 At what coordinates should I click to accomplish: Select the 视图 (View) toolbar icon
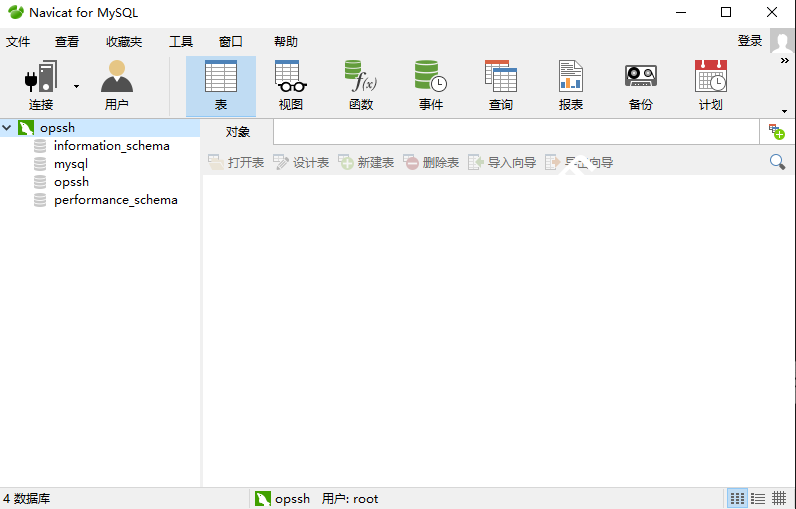pos(291,85)
